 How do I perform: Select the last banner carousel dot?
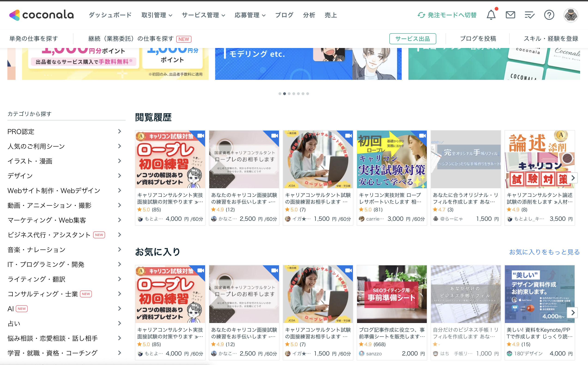[x=308, y=94]
